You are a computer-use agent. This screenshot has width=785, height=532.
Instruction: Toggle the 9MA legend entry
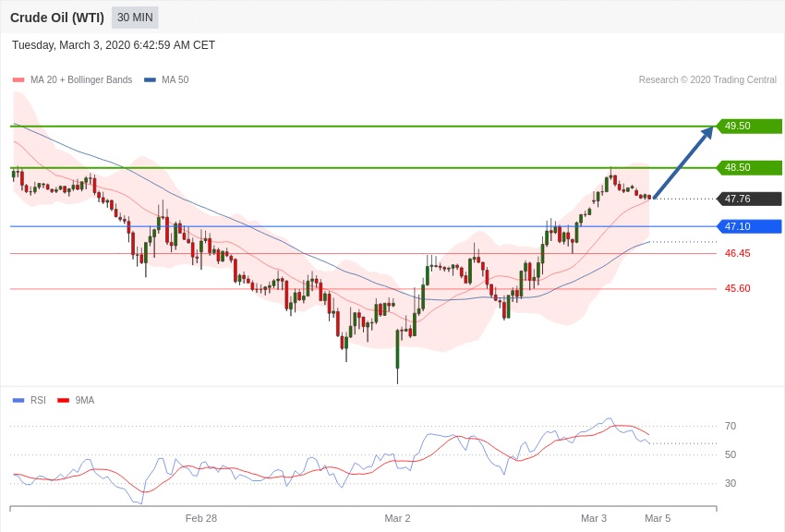tap(84, 400)
